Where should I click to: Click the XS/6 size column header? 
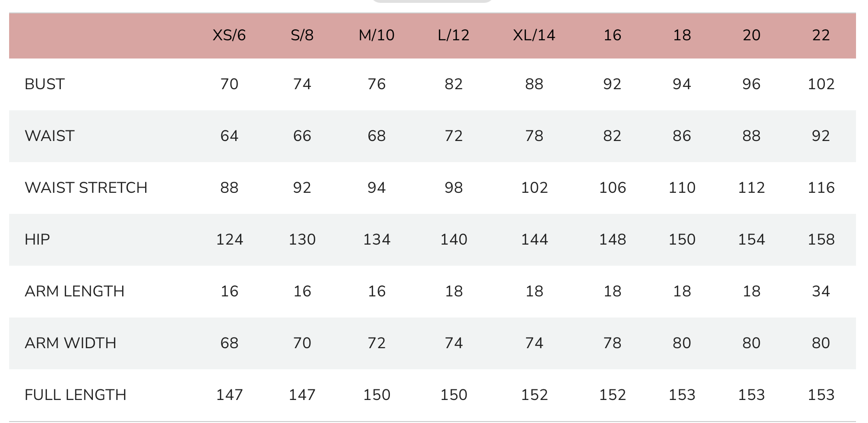pos(229,35)
